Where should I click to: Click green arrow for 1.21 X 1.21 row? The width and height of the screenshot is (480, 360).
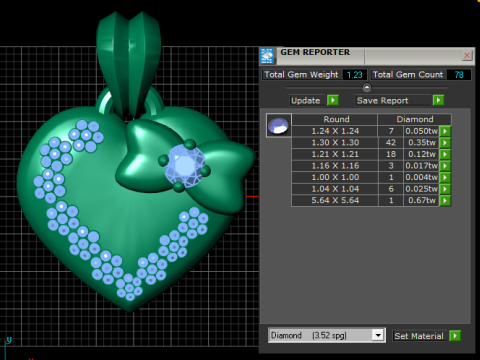click(445, 154)
